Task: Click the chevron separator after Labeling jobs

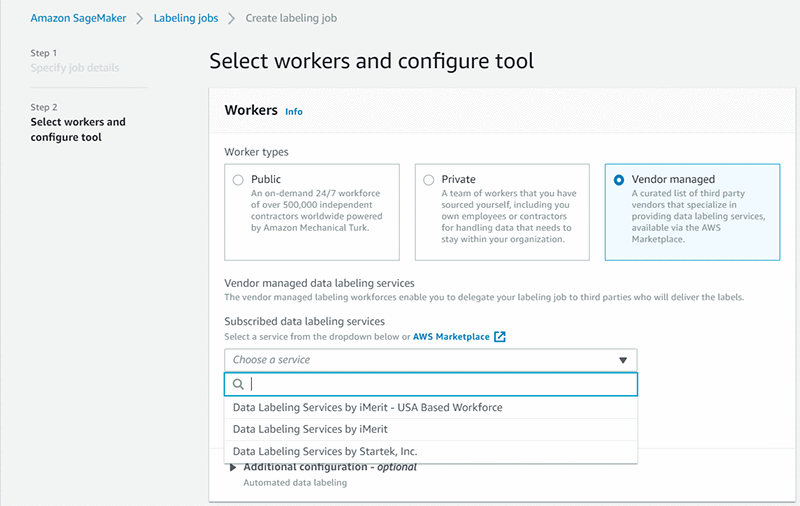Action: [232, 18]
